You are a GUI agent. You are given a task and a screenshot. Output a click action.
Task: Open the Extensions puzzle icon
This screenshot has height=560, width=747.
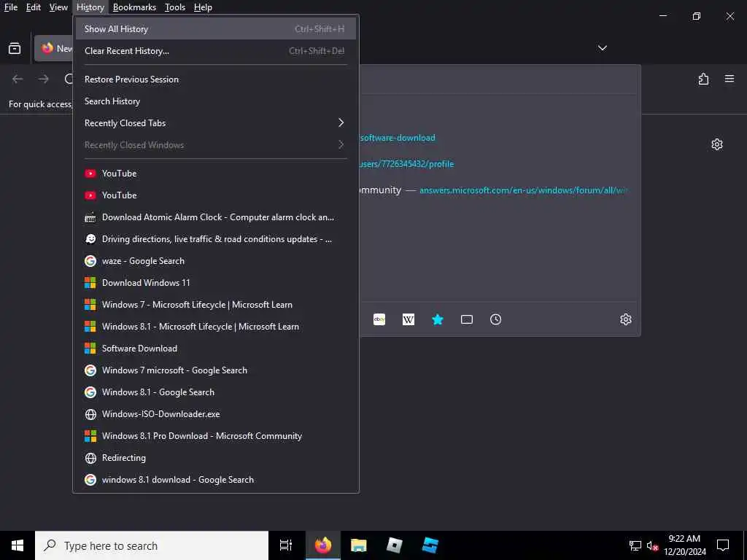703,79
